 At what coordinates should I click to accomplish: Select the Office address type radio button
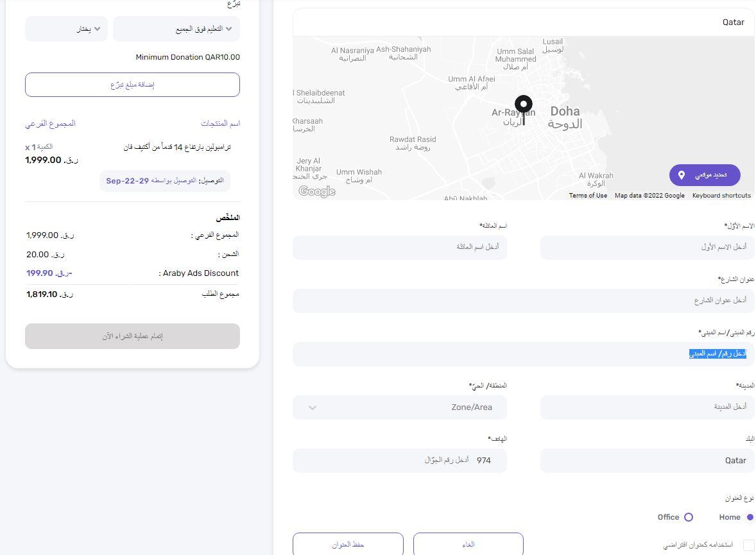(688, 517)
